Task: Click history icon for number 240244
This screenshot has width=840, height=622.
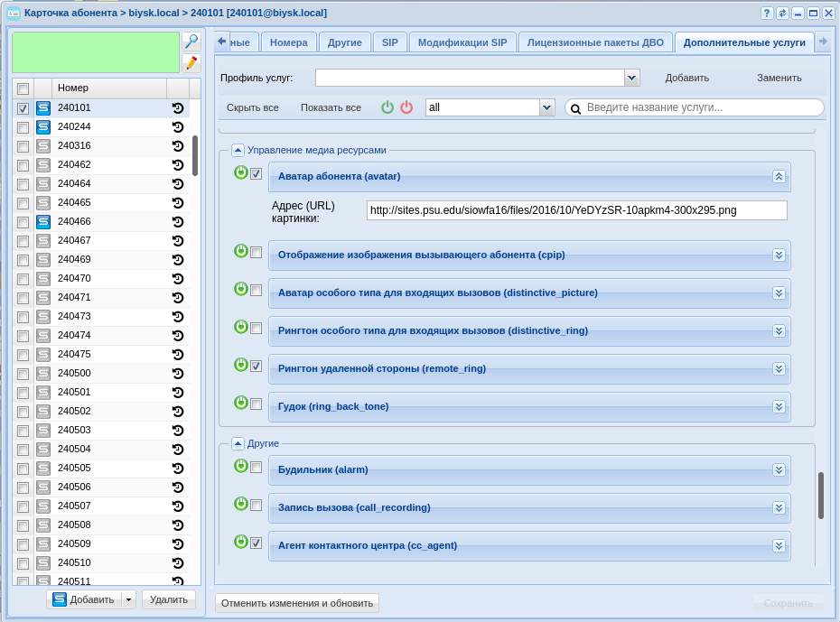Action: coord(178,127)
